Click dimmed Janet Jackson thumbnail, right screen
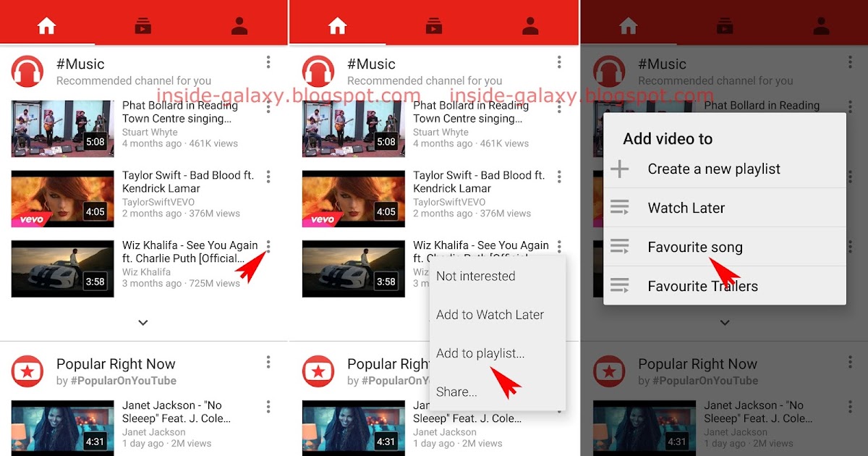Image resolution: width=868 pixels, height=456 pixels. point(644,428)
